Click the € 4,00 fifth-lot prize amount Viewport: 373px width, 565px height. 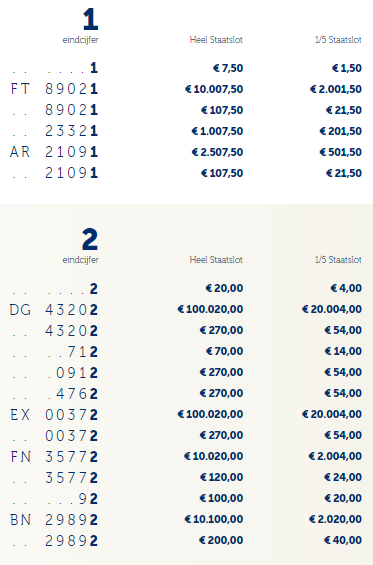tap(346, 288)
